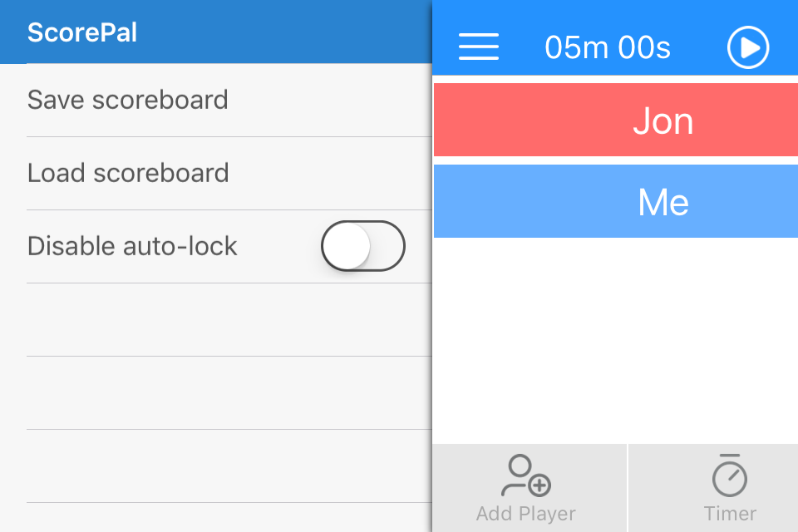Viewport: 798px width, 532px height.
Task: Click empty white area below Me row
Action: click(x=616, y=340)
